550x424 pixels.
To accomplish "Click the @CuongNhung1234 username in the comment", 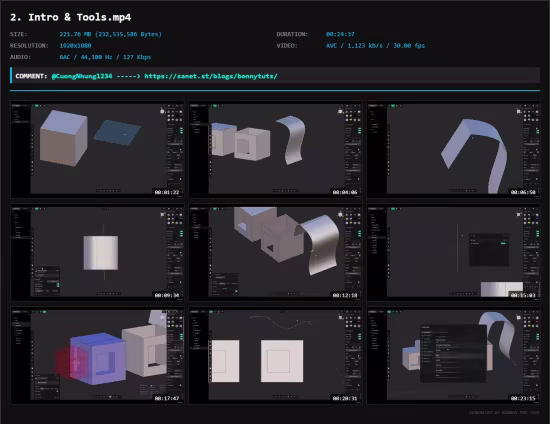I will click(82, 76).
